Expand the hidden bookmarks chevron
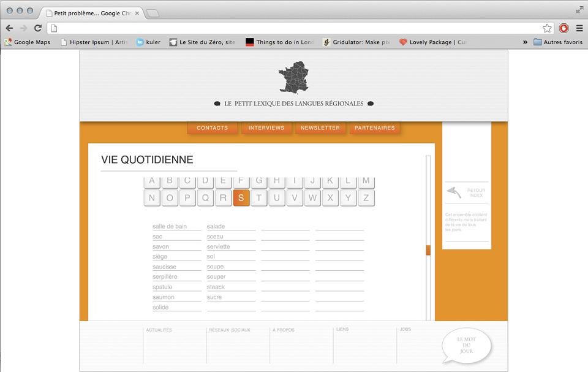Screen dimensions: 588x372 click(525, 42)
